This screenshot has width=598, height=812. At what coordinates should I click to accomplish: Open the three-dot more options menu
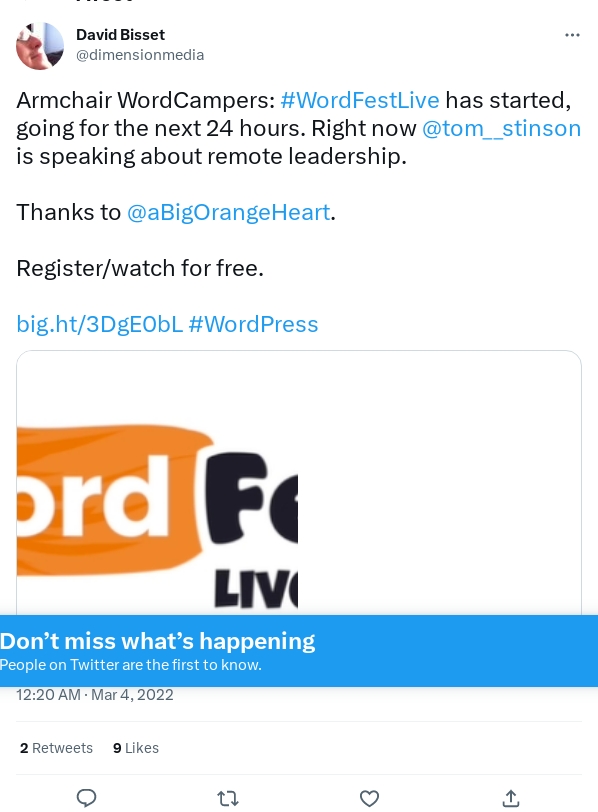572,35
